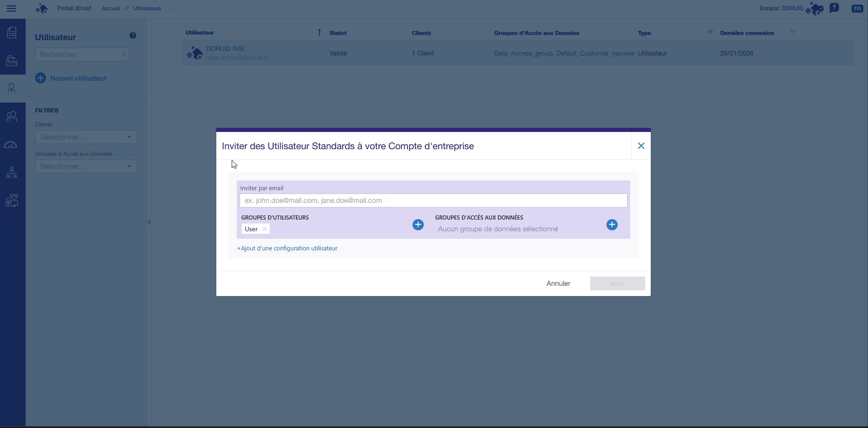This screenshot has width=868, height=428.
Task: Click the 29/01/2026 date cell
Action: 737,53
